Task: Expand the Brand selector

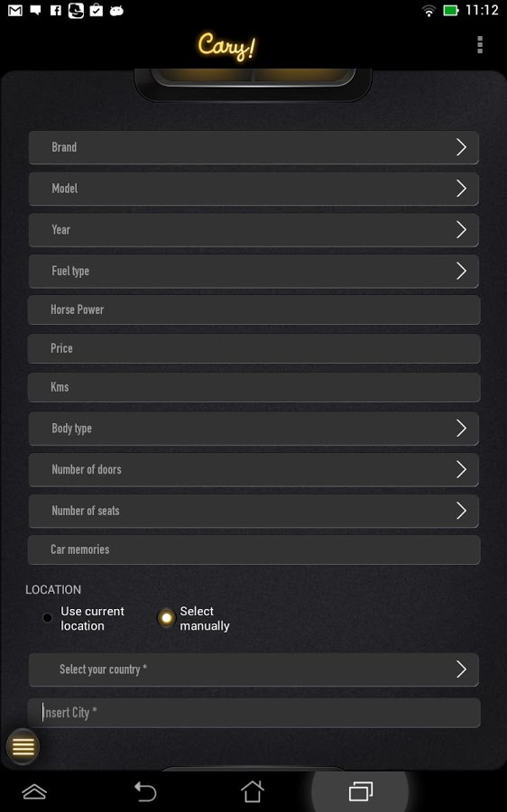Action: [253, 147]
